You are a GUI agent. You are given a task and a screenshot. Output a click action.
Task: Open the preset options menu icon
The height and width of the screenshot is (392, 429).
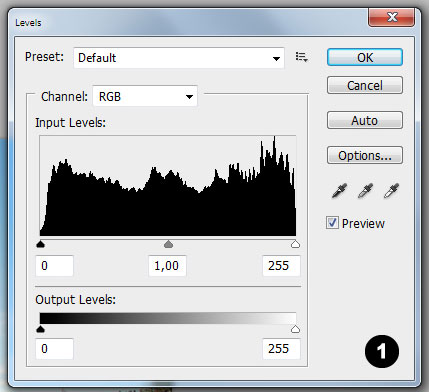coord(301,57)
